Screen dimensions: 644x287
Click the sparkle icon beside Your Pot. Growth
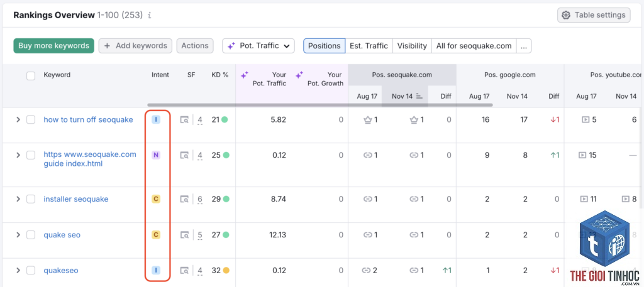point(299,75)
